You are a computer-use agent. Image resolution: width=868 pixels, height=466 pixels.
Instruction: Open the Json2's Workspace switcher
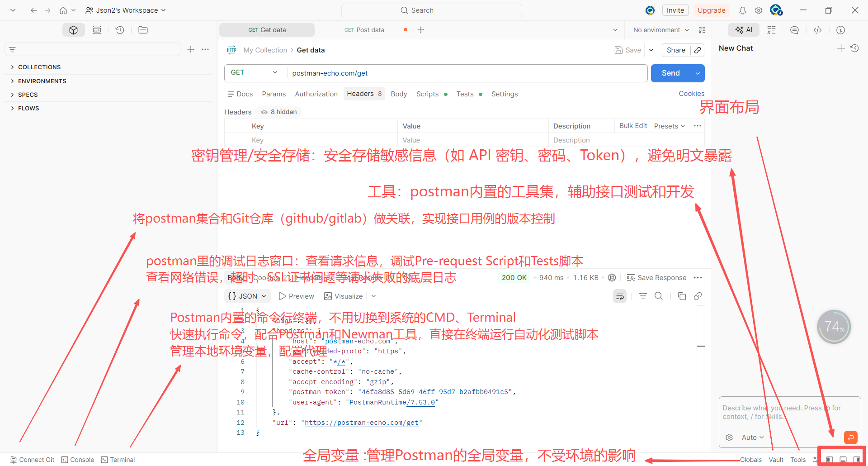pos(126,10)
